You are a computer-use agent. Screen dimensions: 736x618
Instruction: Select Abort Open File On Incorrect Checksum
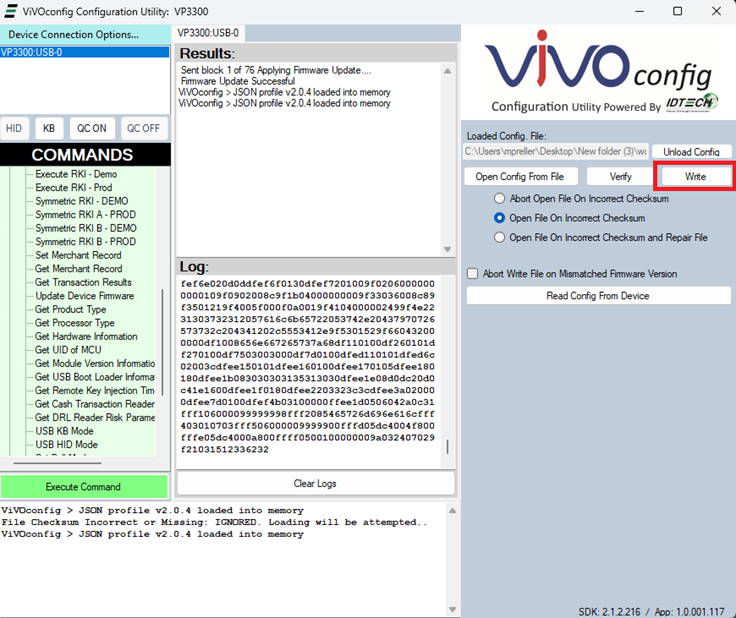501,199
